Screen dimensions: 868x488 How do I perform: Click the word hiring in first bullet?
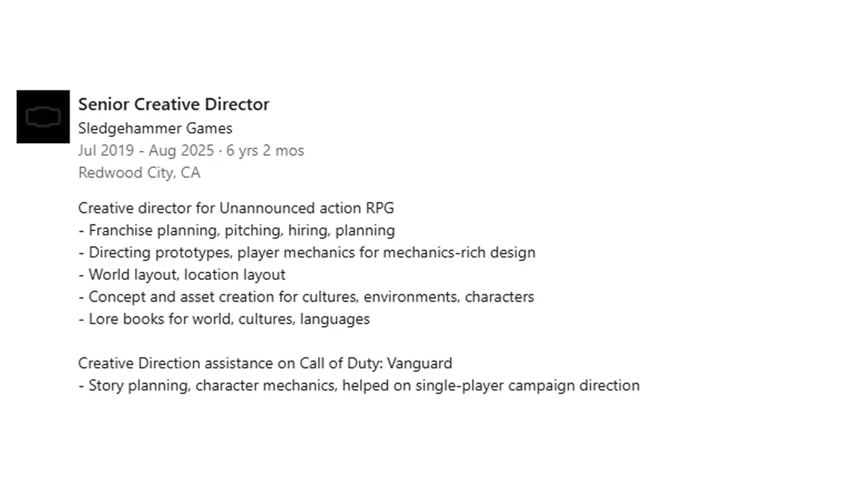point(307,230)
